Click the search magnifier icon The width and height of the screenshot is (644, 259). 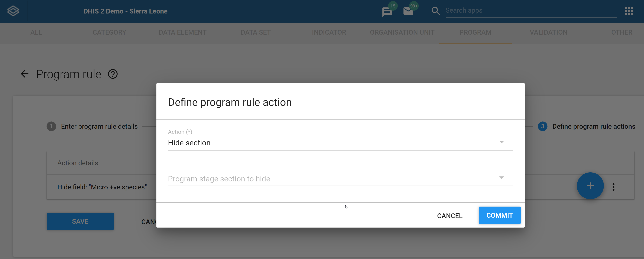435,11
